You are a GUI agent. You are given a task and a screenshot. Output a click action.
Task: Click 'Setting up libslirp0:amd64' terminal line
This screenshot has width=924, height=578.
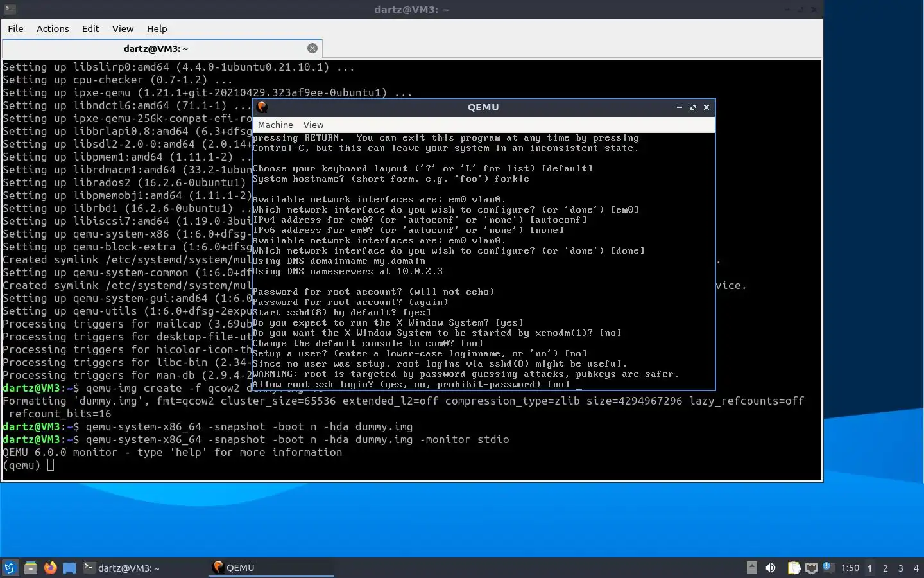pyautogui.click(x=178, y=67)
